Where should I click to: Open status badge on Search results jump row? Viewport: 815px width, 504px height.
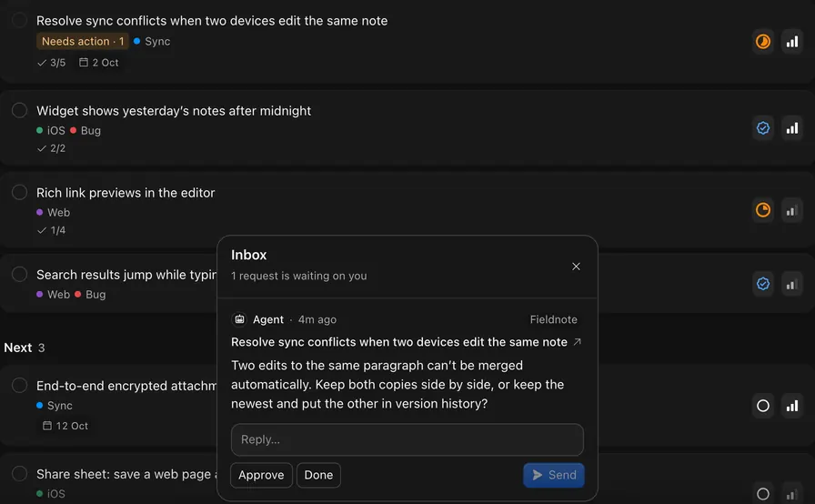coord(762,284)
